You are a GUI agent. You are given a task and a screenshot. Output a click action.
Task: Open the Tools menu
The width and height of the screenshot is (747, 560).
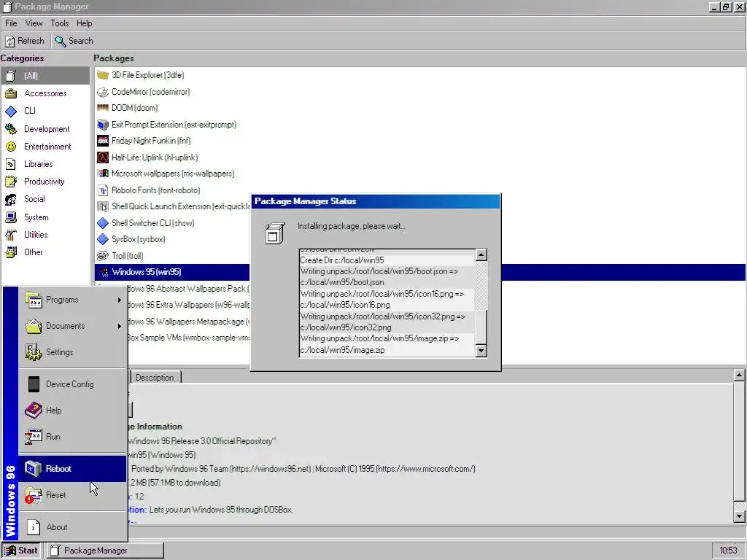[60, 23]
